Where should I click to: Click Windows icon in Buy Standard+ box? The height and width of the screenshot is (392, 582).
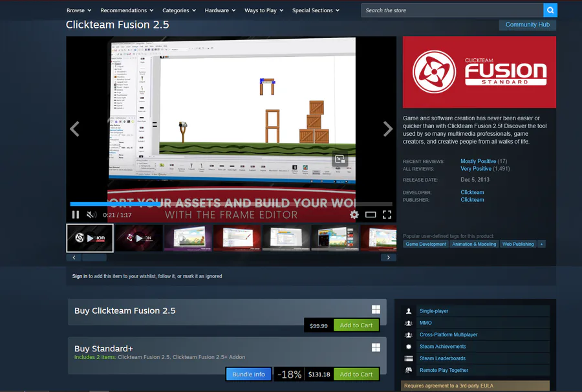click(x=376, y=347)
